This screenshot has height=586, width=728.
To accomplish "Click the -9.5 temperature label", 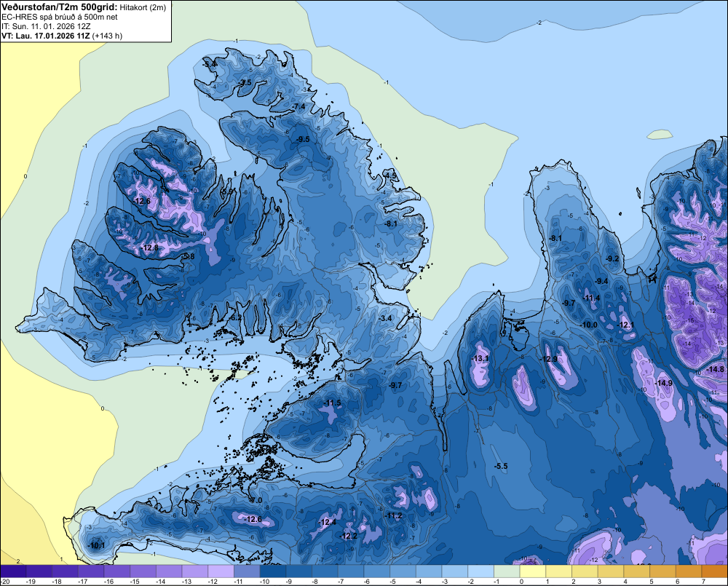I will coord(303,139).
